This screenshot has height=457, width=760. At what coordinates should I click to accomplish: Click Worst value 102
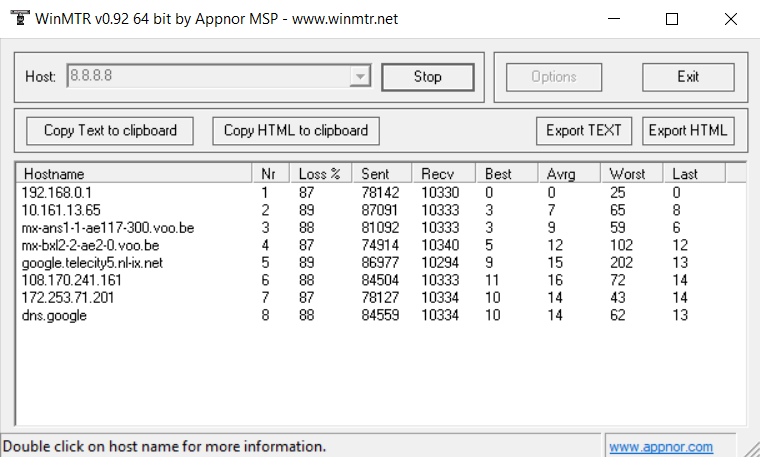click(x=621, y=245)
